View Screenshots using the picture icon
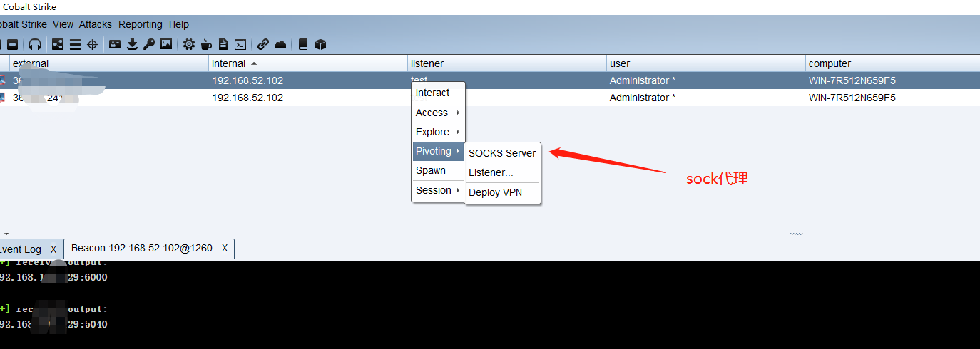The width and height of the screenshot is (980, 349). click(166, 44)
